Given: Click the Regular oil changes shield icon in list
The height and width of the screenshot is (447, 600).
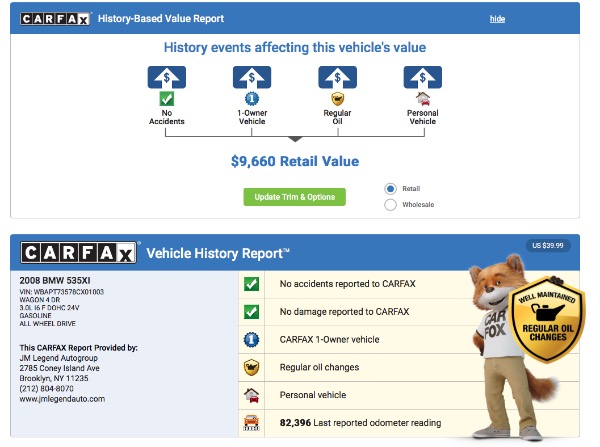Looking at the screenshot, I should pyautogui.click(x=251, y=367).
